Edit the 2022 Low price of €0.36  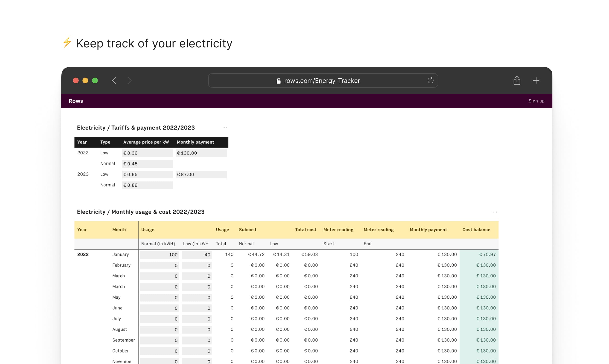click(147, 153)
